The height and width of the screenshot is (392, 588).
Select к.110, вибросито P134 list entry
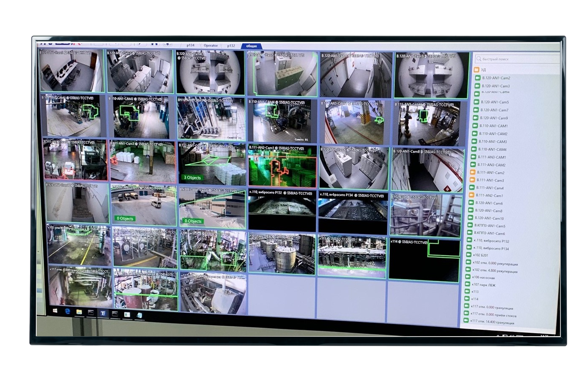click(x=491, y=249)
